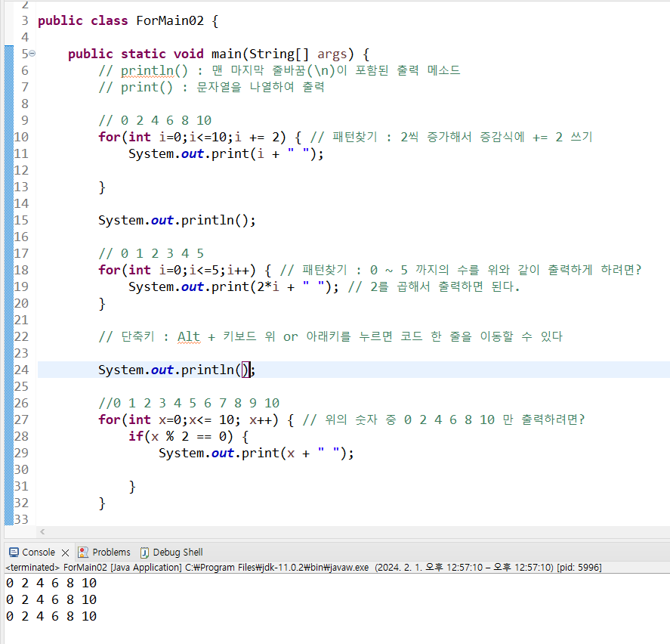Click the 'public static void main' line
This screenshot has height=644, width=670.
coord(218,54)
